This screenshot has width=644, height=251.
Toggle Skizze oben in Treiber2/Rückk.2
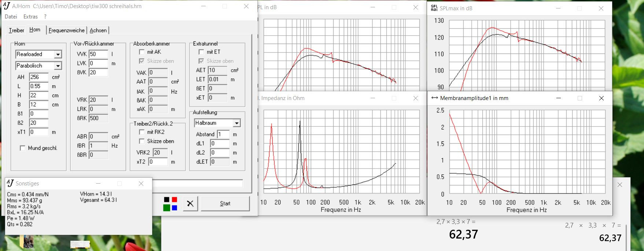(142, 141)
